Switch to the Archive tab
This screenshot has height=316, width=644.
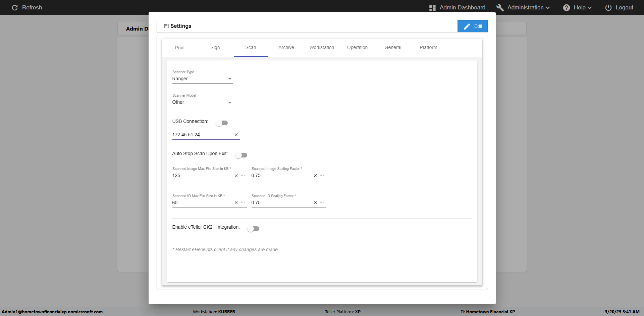click(286, 47)
